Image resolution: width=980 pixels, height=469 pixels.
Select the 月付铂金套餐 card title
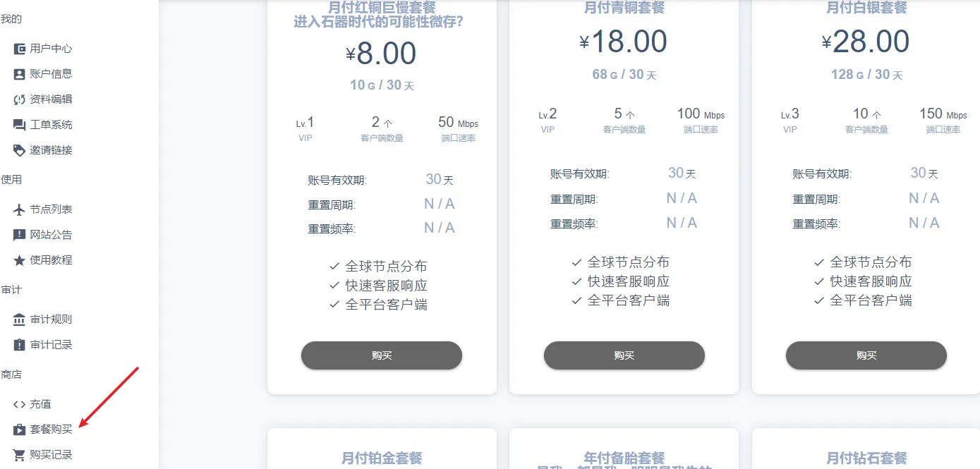tap(382, 458)
